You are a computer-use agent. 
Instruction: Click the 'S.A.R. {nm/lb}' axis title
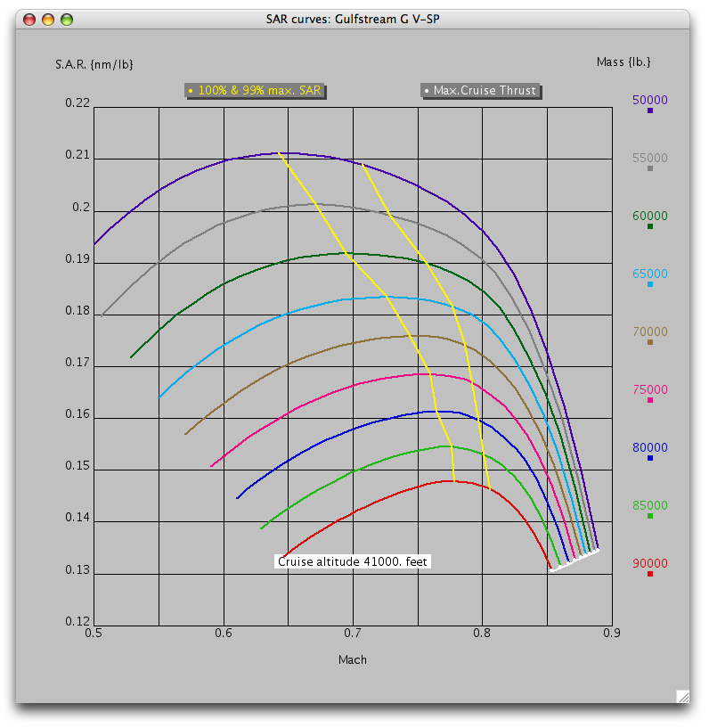click(94, 64)
